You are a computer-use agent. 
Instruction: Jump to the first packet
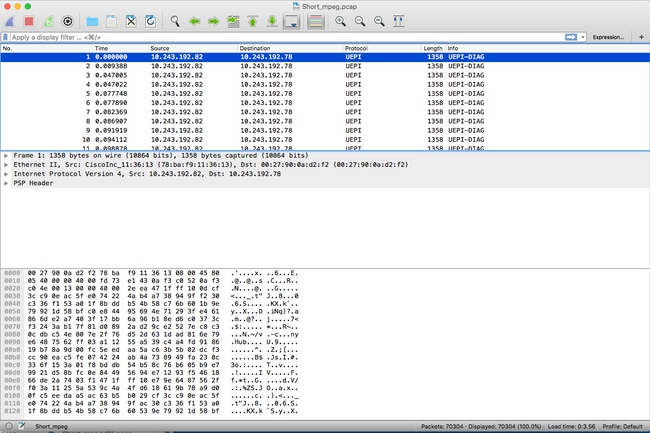(x=252, y=21)
